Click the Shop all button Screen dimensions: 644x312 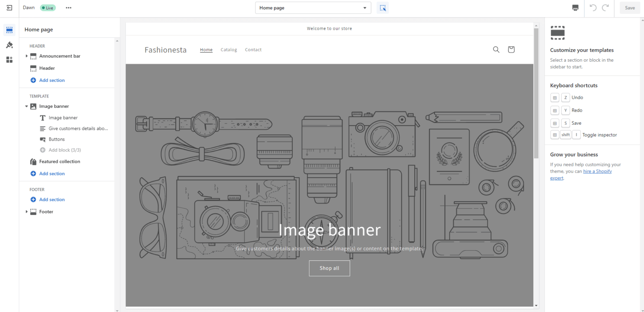click(x=329, y=268)
